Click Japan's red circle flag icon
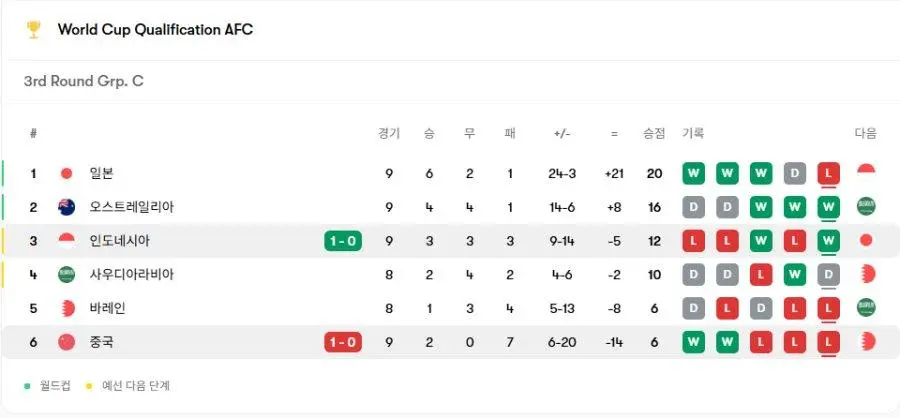900x418 pixels. 67,173
